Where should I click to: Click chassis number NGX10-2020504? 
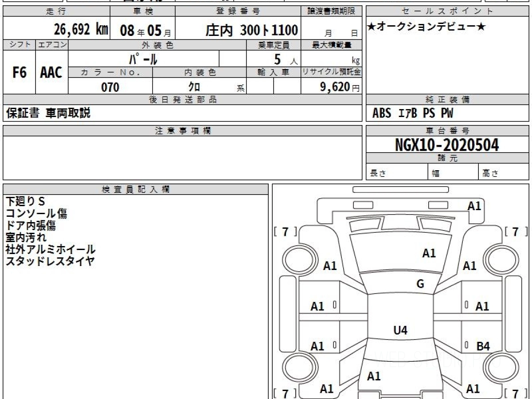[x=447, y=145]
